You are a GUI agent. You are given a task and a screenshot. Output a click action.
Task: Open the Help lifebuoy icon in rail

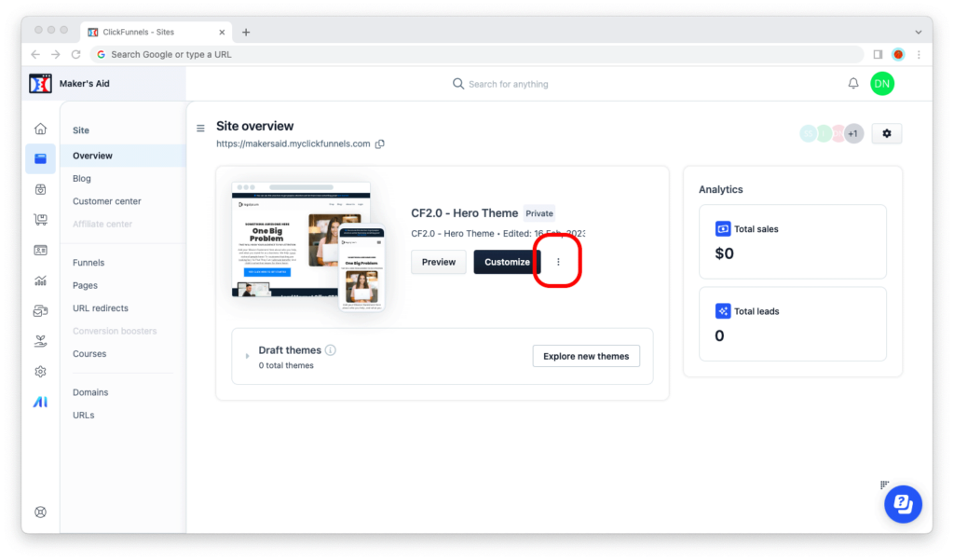point(41,512)
